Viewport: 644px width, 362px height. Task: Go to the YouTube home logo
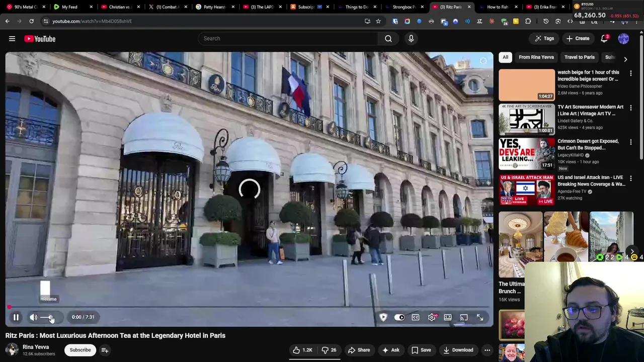coord(40,39)
